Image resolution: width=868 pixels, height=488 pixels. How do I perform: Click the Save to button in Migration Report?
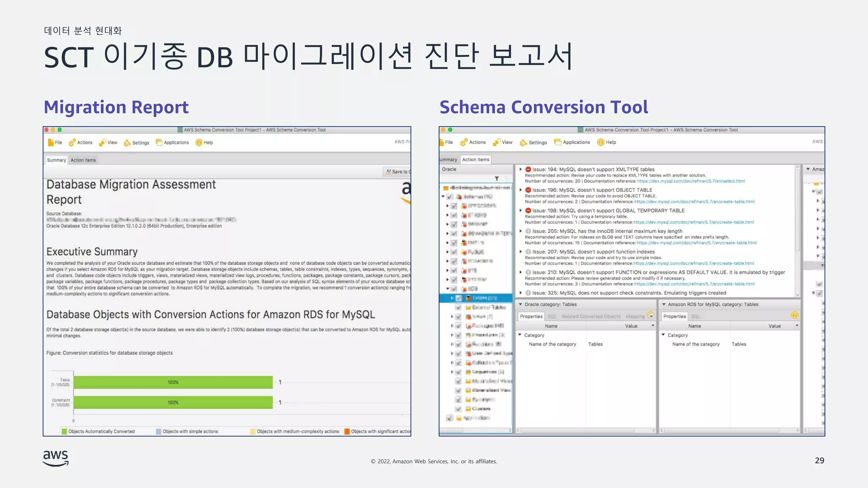click(398, 172)
